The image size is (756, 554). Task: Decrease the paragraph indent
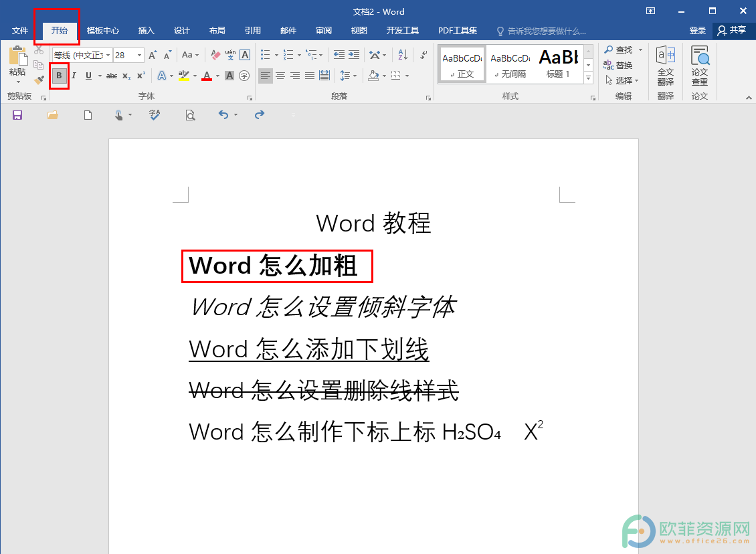(339, 55)
